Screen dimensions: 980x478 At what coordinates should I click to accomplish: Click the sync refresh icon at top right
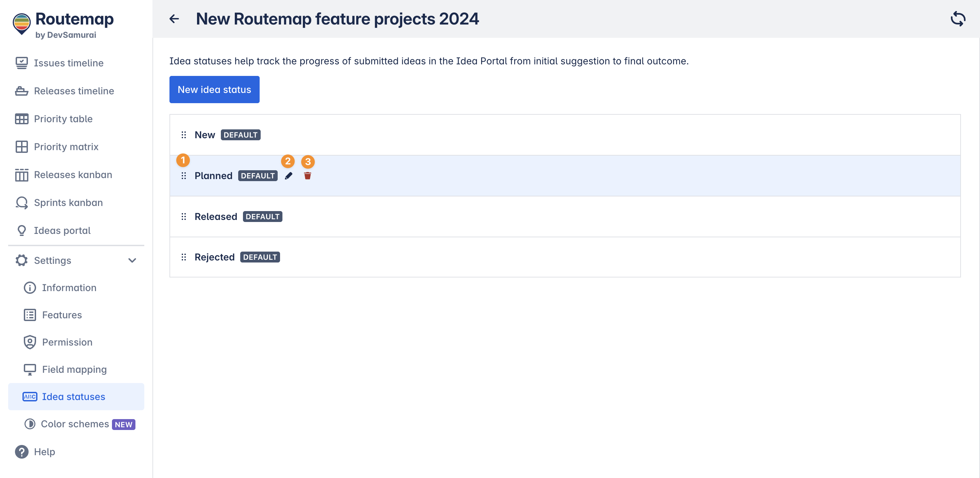point(958,19)
